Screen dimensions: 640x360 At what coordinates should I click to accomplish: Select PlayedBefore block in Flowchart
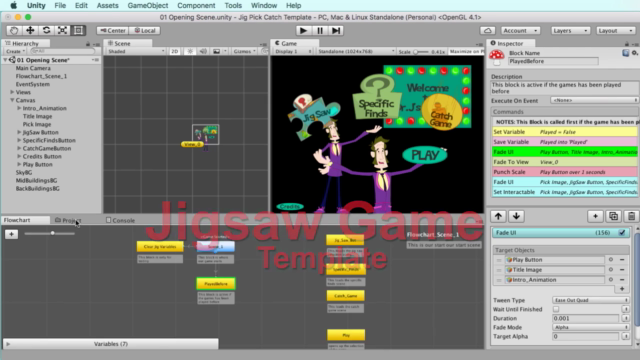(216, 284)
